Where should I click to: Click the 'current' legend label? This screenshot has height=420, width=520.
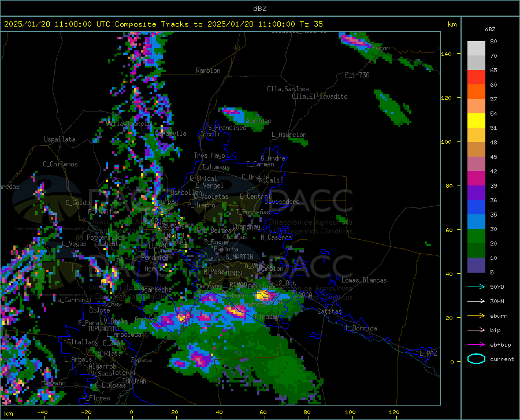pos(502,359)
